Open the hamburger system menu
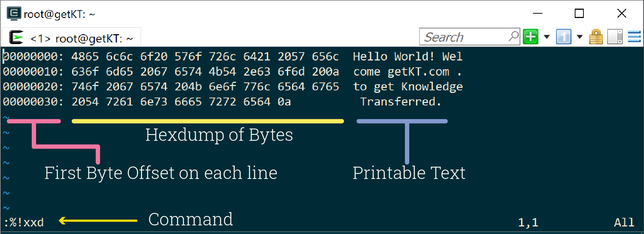644x234 pixels. click(x=634, y=37)
